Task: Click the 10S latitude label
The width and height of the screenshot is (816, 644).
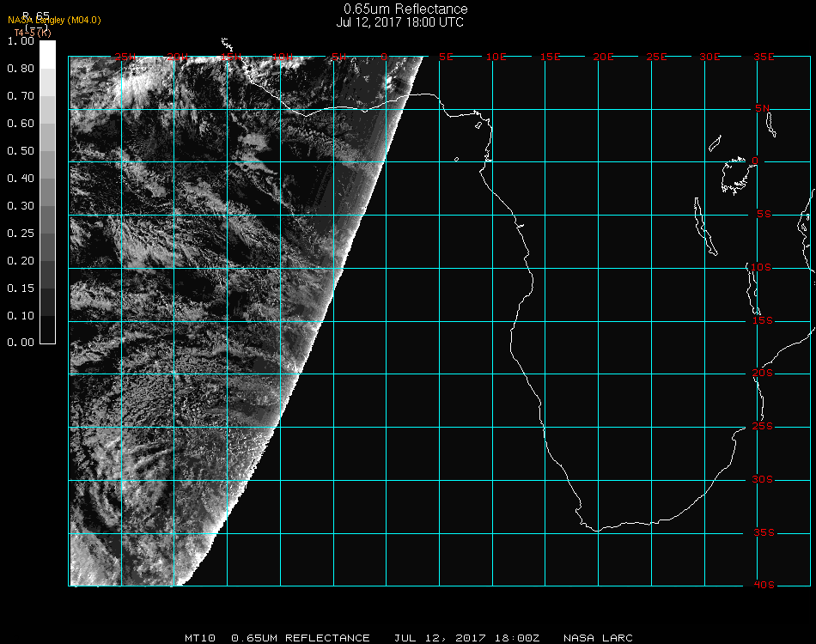Action: tap(761, 267)
